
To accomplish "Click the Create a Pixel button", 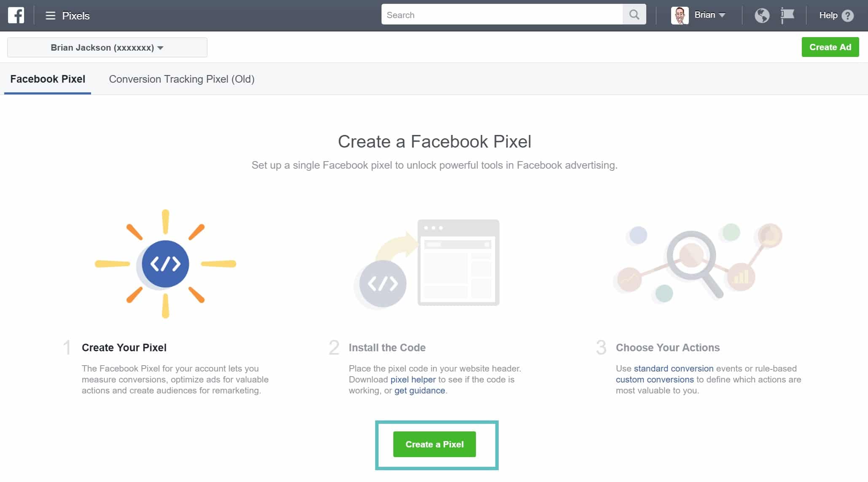I will 434,444.
